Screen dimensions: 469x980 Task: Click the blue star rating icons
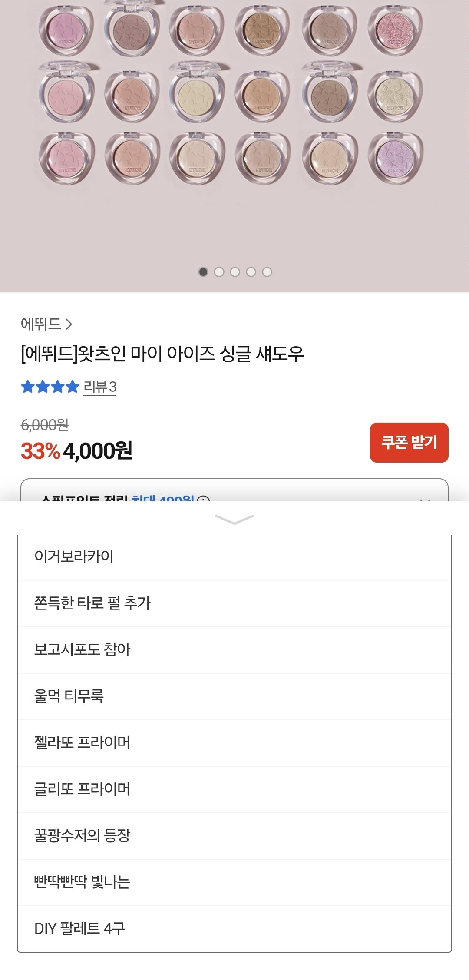coord(50,386)
